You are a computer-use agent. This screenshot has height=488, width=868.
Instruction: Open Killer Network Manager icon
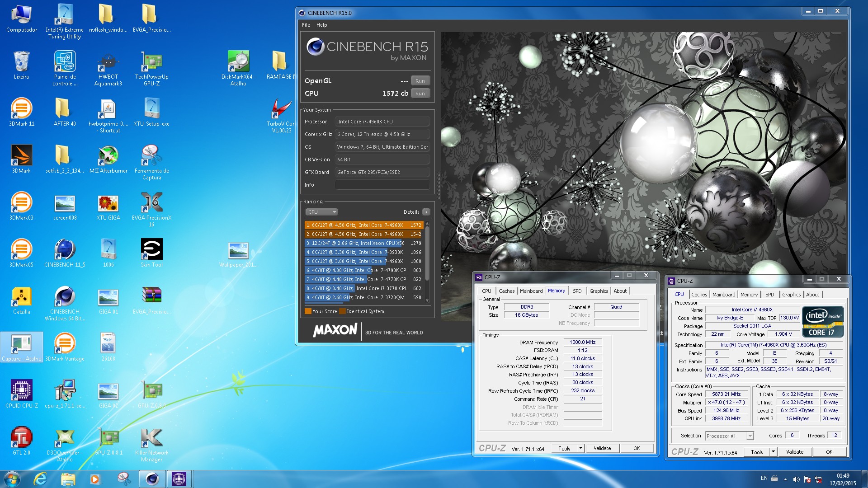click(x=151, y=444)
